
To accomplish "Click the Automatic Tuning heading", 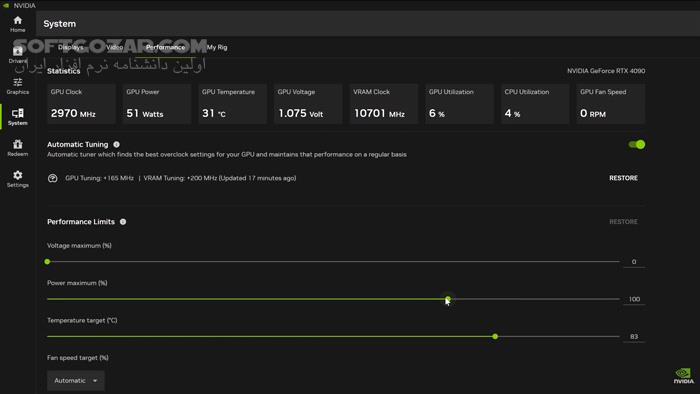I will click(78, 145).
